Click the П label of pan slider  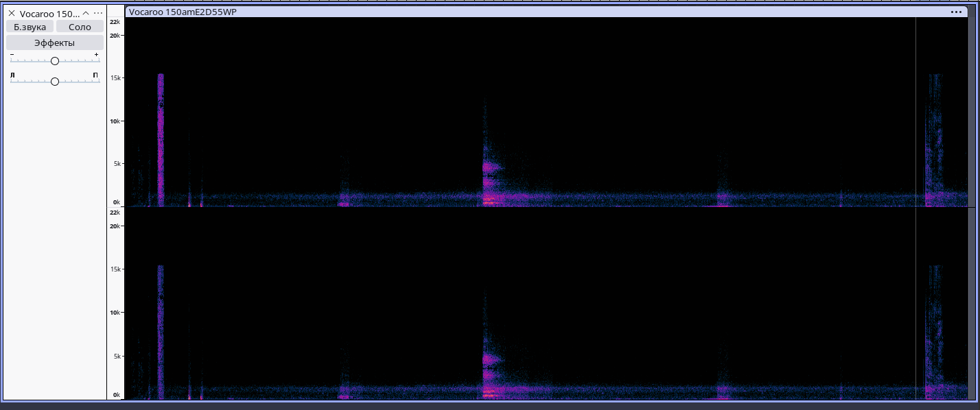pyautogui.click(x=96, y=75)
